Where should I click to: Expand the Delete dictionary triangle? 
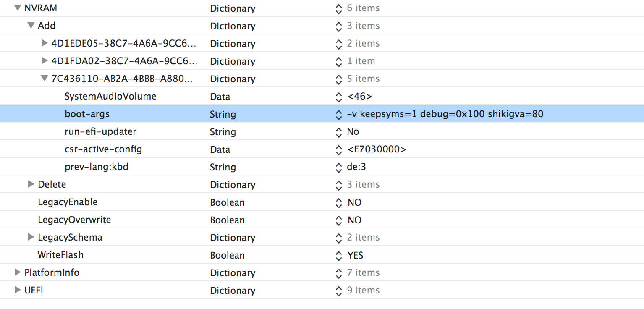31,184
